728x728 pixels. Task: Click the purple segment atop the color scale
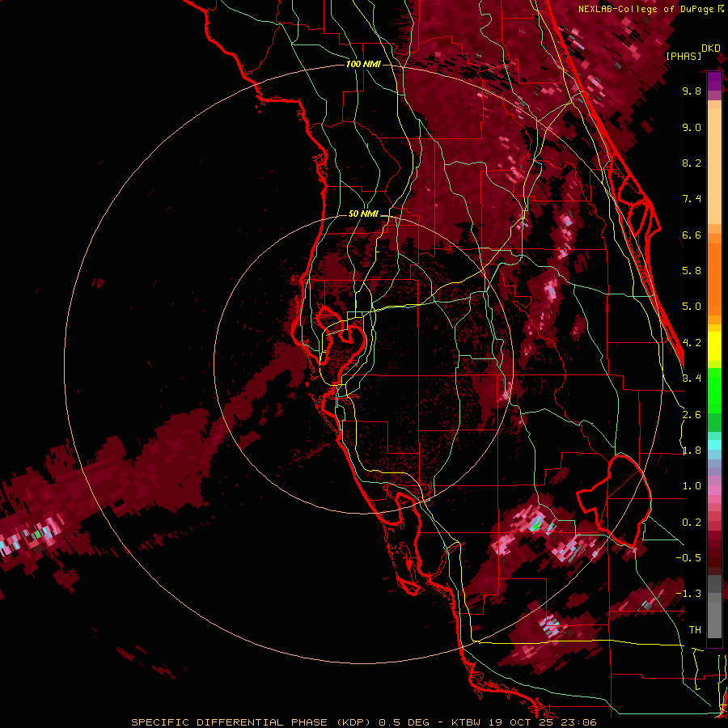pos(714,81)
